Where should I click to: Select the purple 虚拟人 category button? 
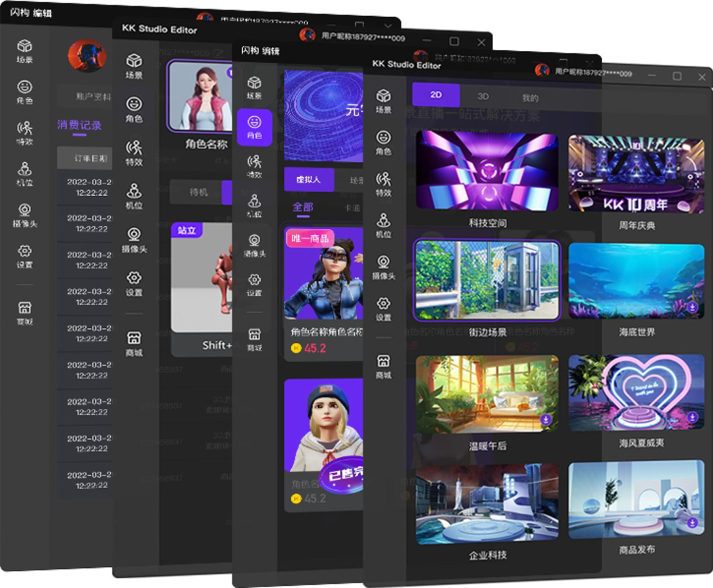coord(308,179)
